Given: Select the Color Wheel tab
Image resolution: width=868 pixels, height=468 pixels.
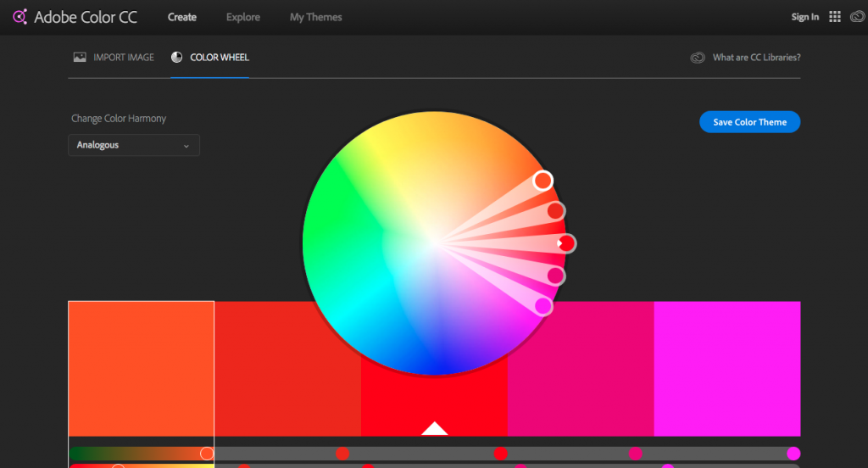Looking at the screenshot, I should 210,57.
